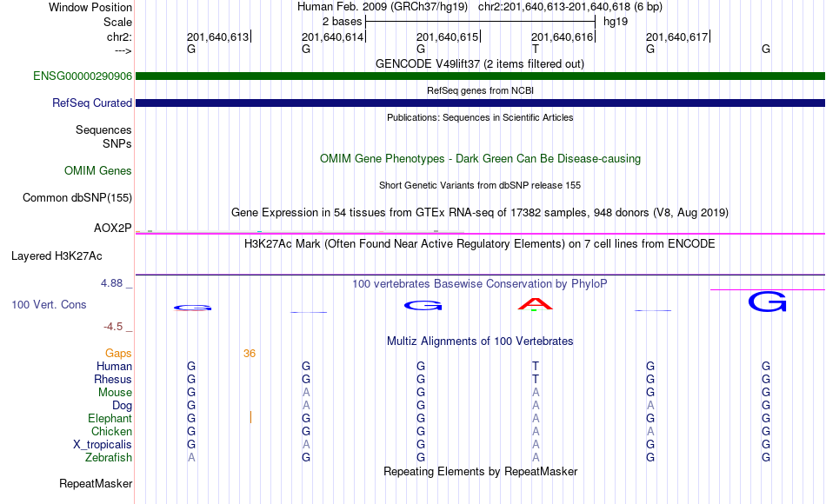Click the Rhesus T base in alignment
Screen dimensions: 826x504
tap(536, 379)
